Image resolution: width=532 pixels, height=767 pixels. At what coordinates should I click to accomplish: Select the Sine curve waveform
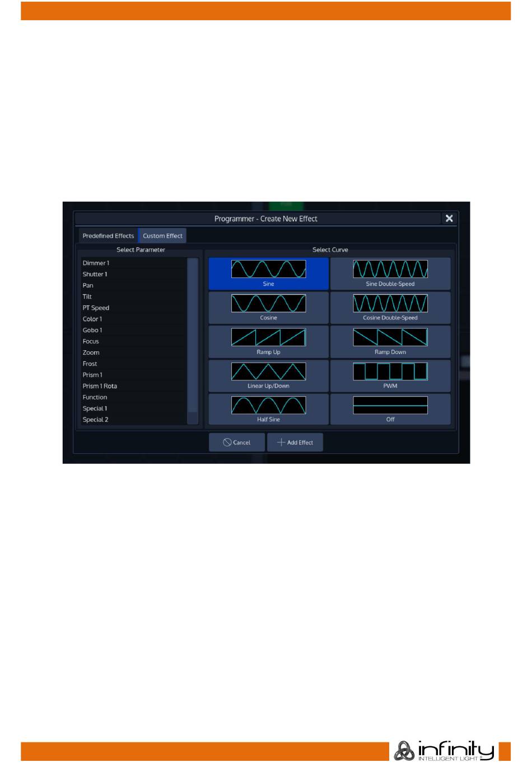click(268, 273)
